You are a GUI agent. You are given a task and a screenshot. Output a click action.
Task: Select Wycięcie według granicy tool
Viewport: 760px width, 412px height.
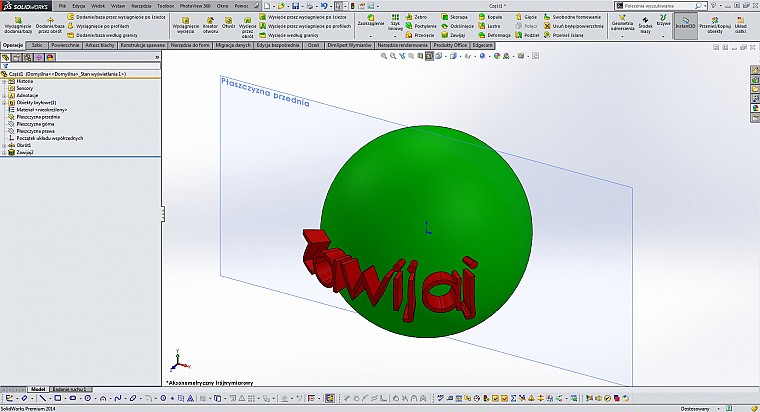(x=289, y=35)
